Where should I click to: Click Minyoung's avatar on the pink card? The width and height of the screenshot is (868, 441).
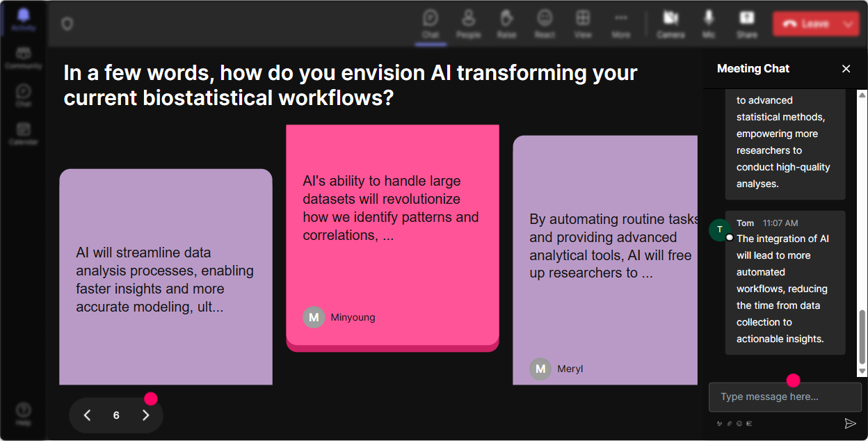coord(314,317)
